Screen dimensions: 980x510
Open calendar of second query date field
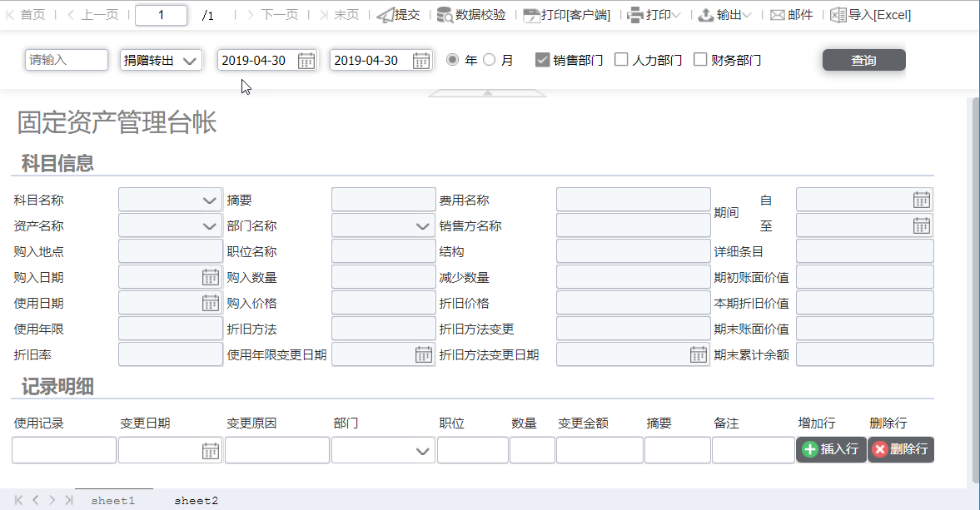point(421,61)
